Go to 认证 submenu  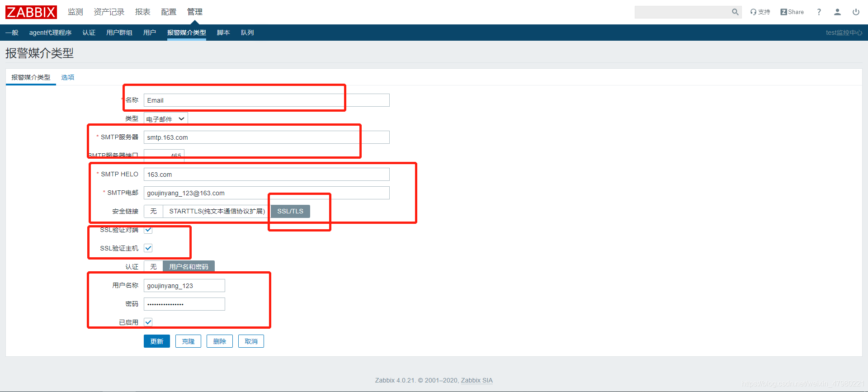tap(89, 33)
